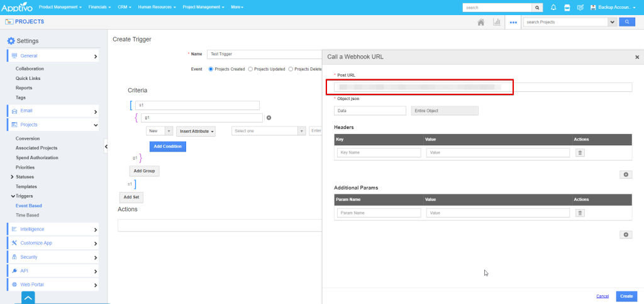Click the three-dot more options icon
Image resolution: width=644 pixels, height=304 pixels.
[x=513, y=22]
